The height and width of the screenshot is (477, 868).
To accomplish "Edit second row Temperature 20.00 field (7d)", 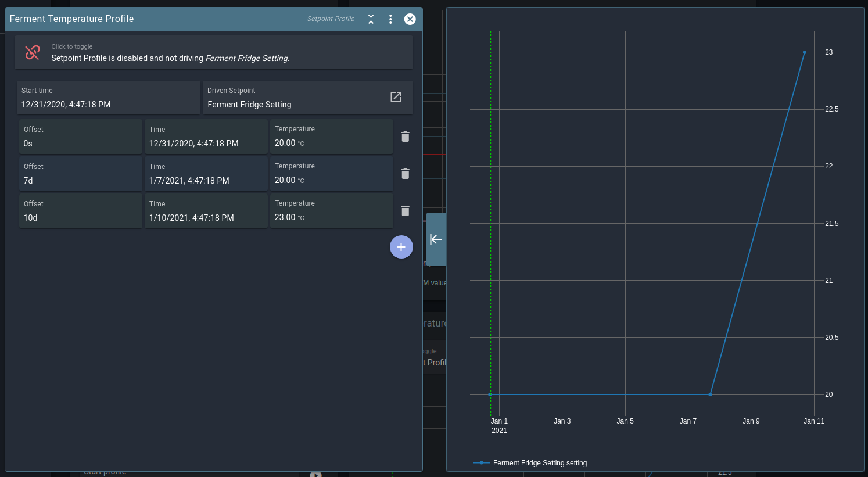I will [x=332, y=174].
